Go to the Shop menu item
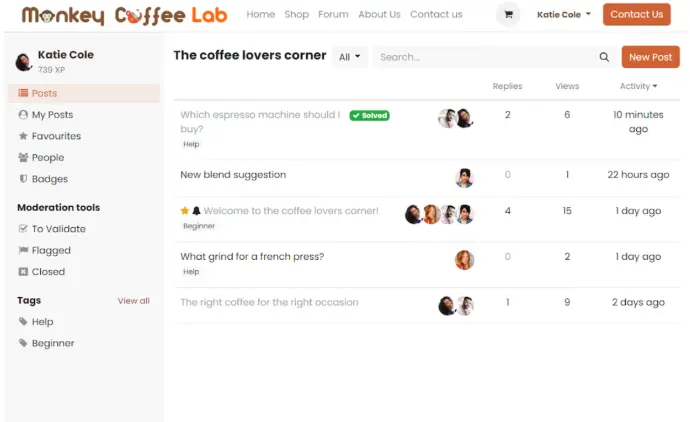 coord(297,15)
